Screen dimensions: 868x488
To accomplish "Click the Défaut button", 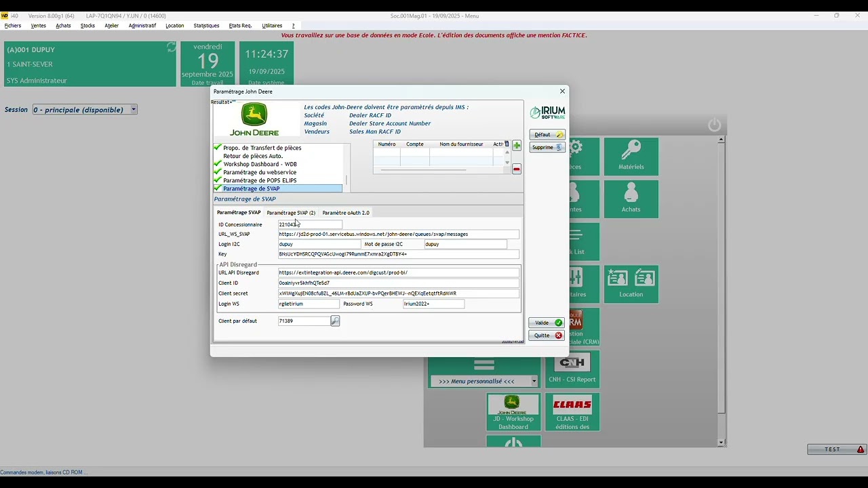I will point(547,135).
